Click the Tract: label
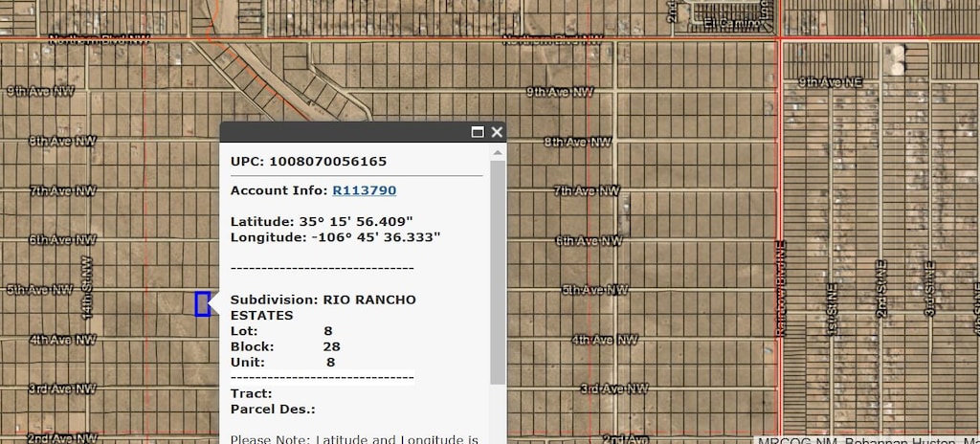The height and width of the screenshot is (444, 980). [252, 393]
